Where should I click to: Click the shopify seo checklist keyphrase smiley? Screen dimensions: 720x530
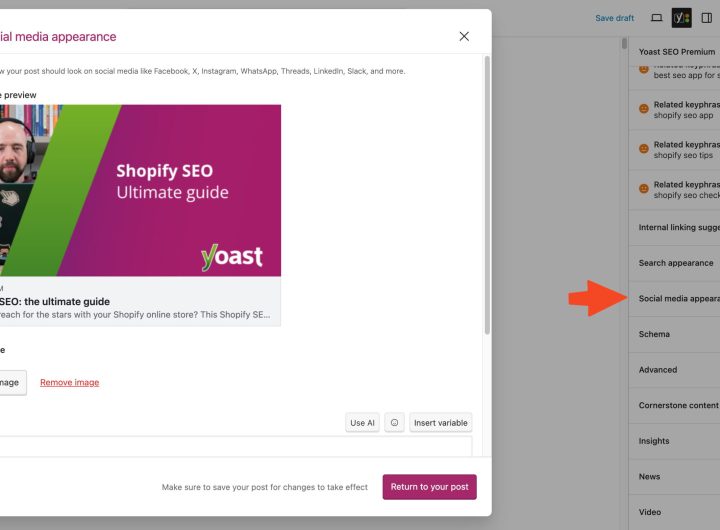click(644, 189)
